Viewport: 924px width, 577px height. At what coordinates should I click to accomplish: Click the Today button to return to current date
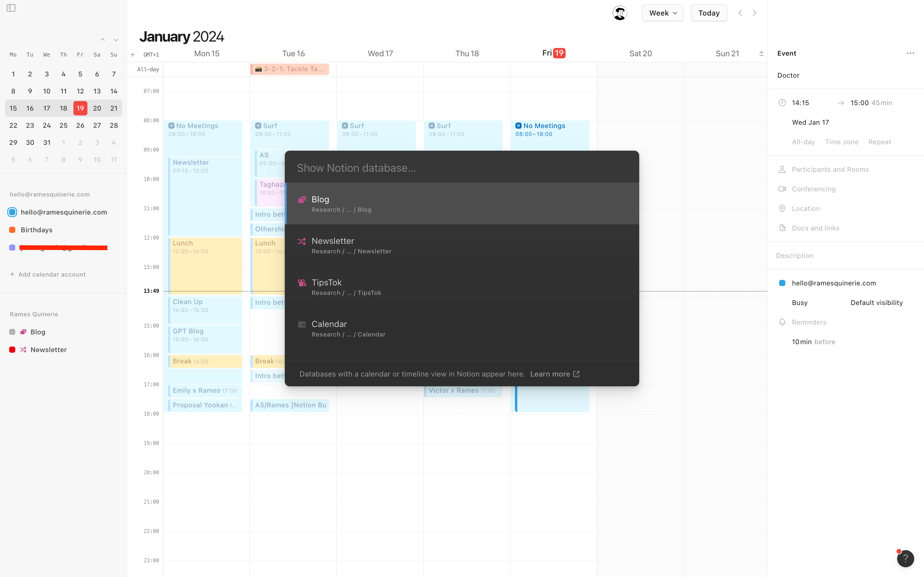[x=709, y=13]
